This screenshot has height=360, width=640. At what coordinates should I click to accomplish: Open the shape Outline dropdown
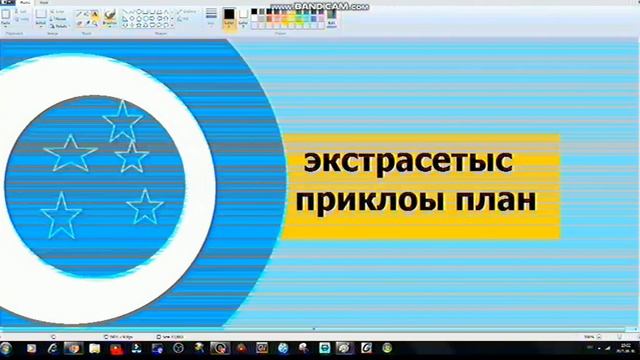click(x=187, y=12)
